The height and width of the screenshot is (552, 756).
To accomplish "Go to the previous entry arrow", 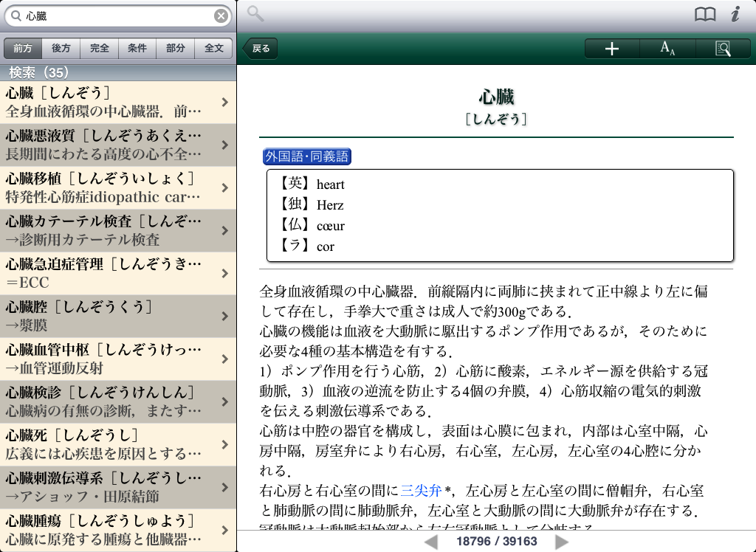I will [430, 542].
